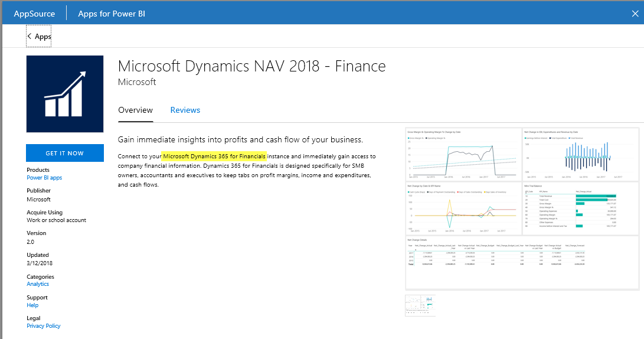Open the Help support link
The height and width of the screenshot is (339, 644).
click(32, 305)
